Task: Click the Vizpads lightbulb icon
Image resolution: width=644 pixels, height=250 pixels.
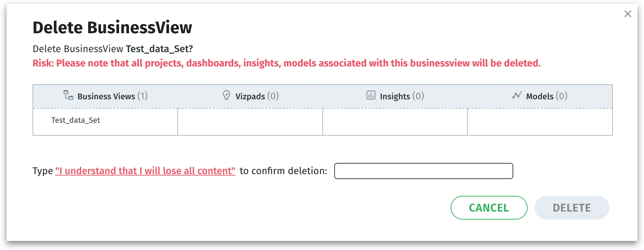Action: click(227, 95)
